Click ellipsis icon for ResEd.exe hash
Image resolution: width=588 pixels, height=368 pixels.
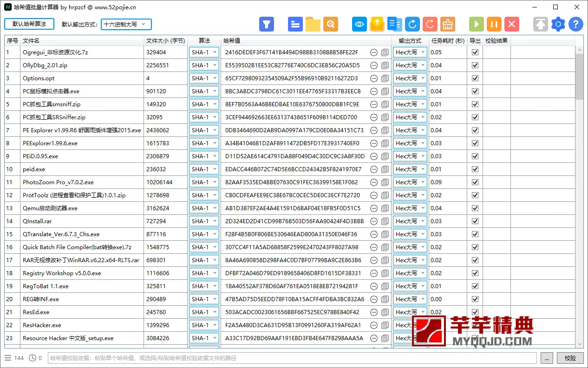[374, 312]
